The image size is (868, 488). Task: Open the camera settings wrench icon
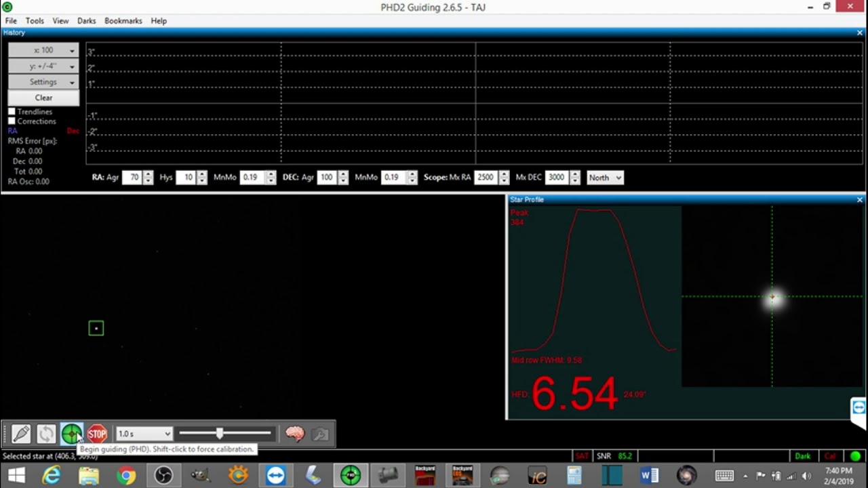[320, 434]
